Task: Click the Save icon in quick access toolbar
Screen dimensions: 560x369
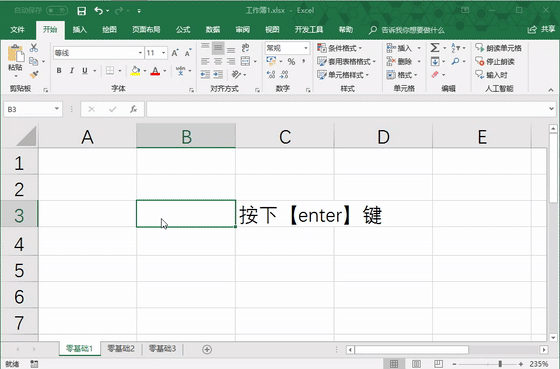Action: (81, 11)
